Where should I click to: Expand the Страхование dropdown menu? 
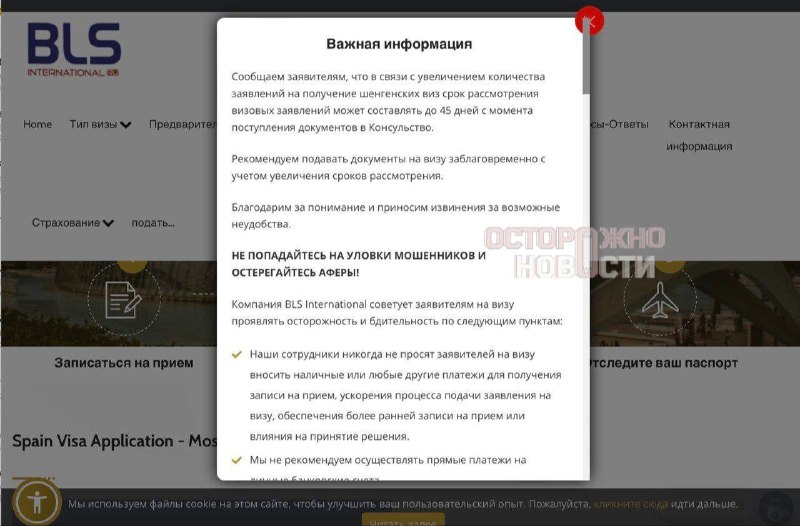click(x=72, y=222)
